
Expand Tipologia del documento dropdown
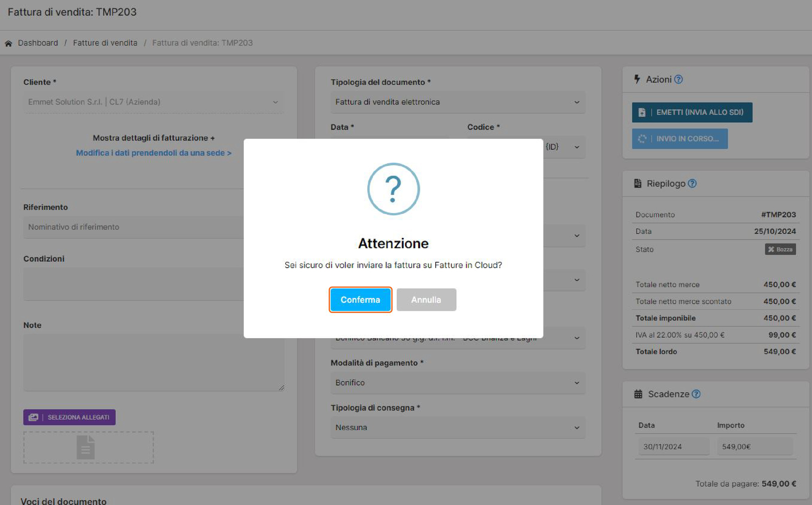click(x=457, y=102)
